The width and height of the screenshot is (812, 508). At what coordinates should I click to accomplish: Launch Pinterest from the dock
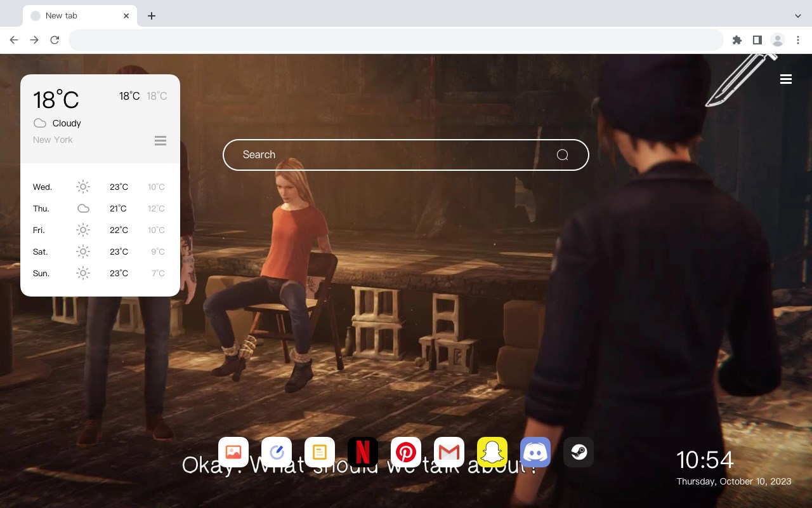[406, 452]
